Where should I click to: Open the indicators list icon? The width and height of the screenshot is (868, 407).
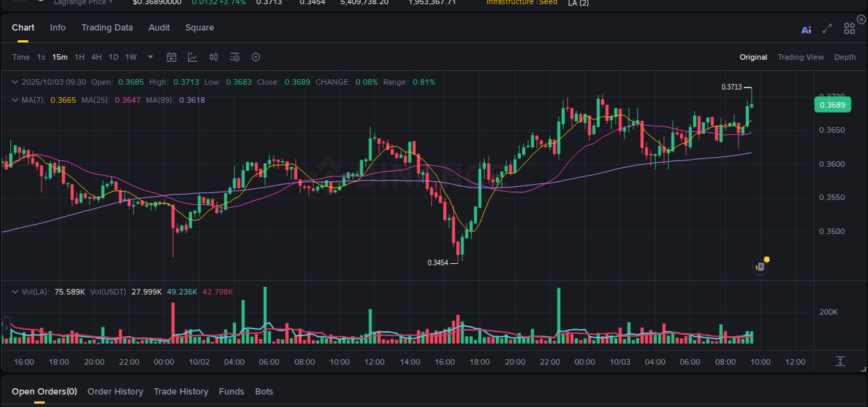tap(235, 57)
